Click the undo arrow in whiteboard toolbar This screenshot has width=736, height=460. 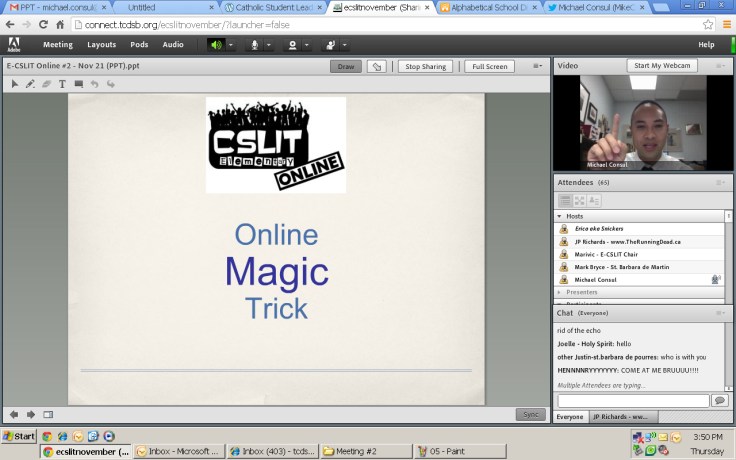[x=94, y=84]
